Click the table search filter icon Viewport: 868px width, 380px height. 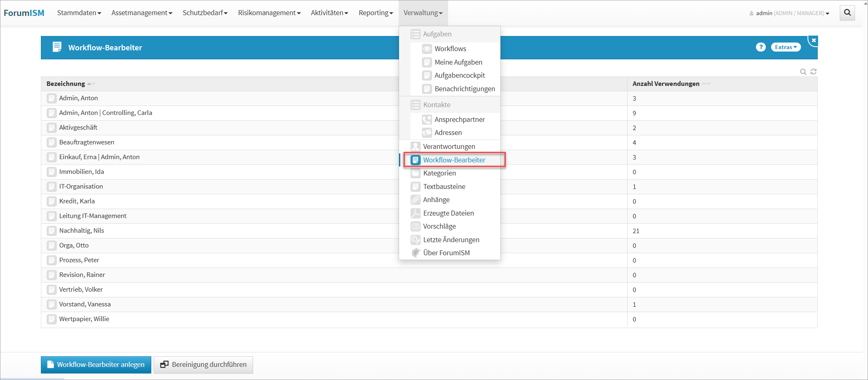803,72
